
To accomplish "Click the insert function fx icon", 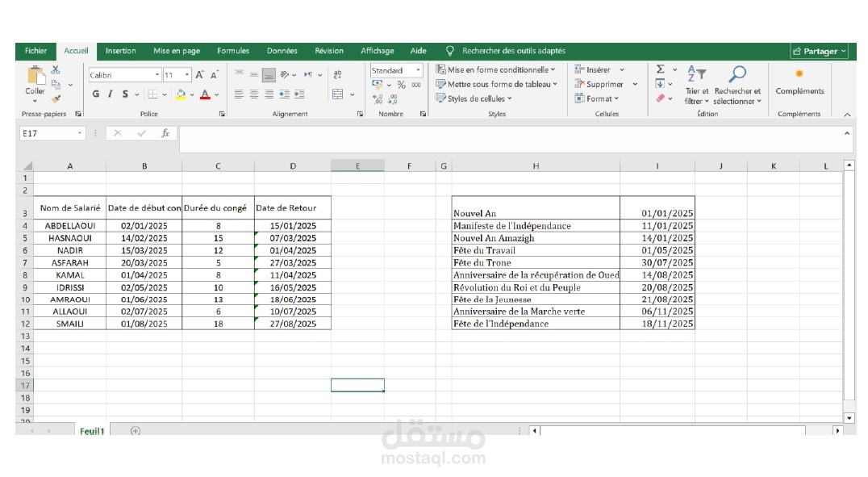I will [x=165, y=133].
